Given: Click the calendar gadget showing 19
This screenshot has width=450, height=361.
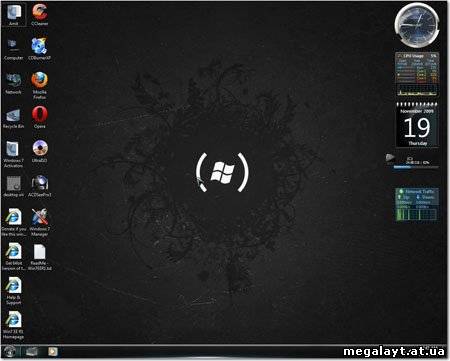Looking at the screenshot, I should pos(417,125).
